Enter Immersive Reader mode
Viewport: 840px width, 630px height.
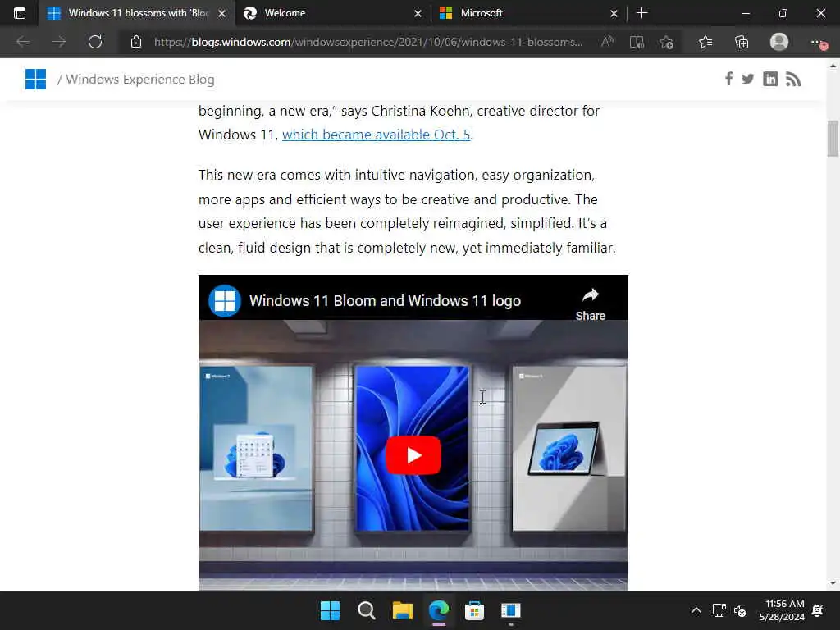click(x=637, y=42)
